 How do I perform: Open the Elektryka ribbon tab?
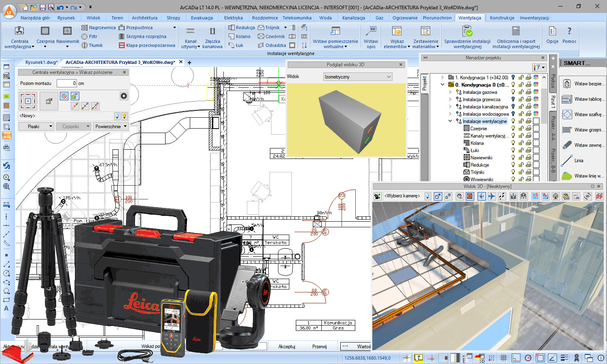point(233,18)
